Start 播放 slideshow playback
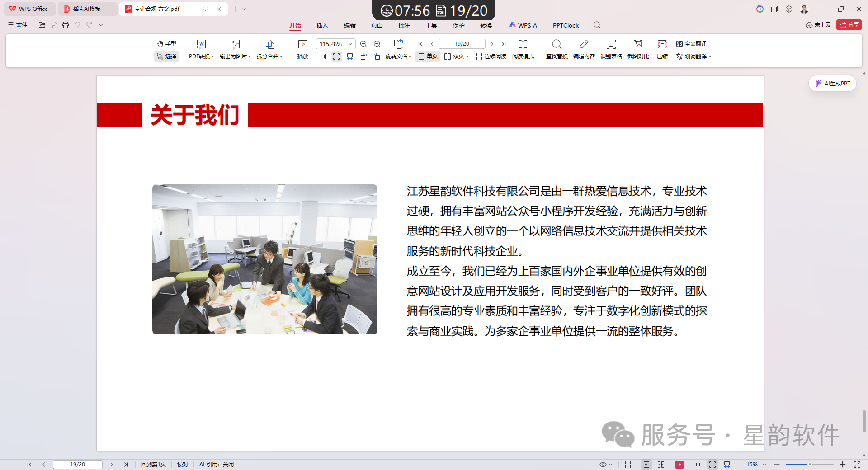868x470 pixels. pyautogui.click(x=303, y=50)
